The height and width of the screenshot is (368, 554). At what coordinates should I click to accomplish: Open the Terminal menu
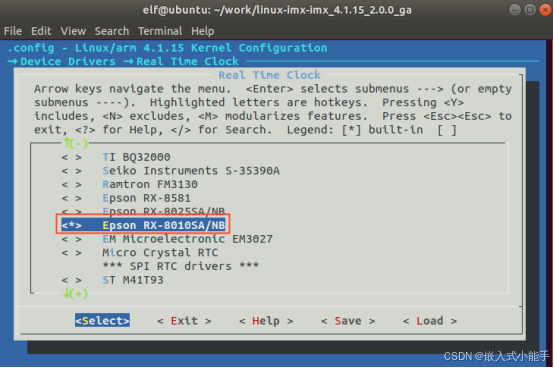(160, 31)
